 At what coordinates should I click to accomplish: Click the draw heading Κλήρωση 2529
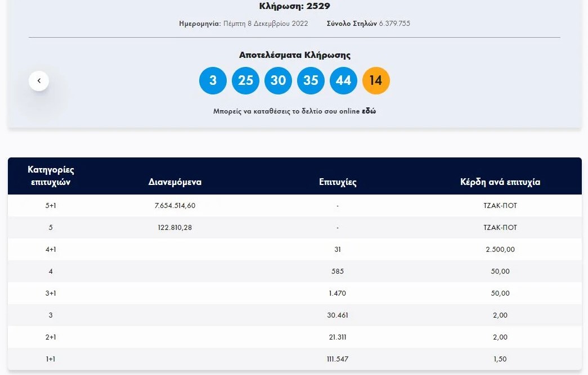tap(294, 6)
